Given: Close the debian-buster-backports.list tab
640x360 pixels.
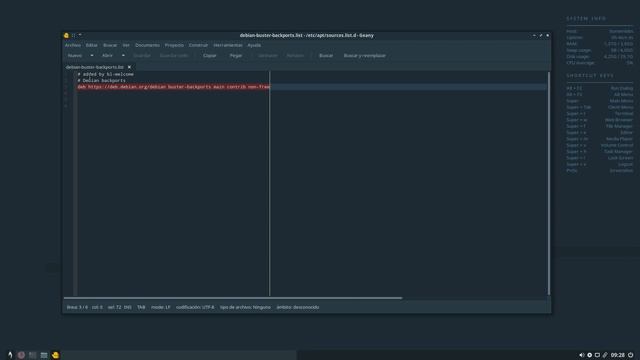Looking at the screenshot, I should pos(129,67).
